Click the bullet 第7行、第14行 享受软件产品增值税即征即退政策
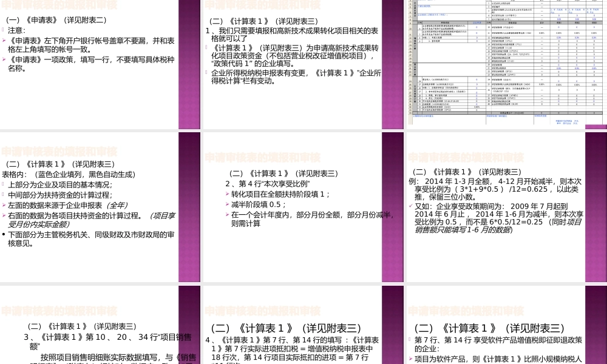The image size is (607, 364). [498, 344]
